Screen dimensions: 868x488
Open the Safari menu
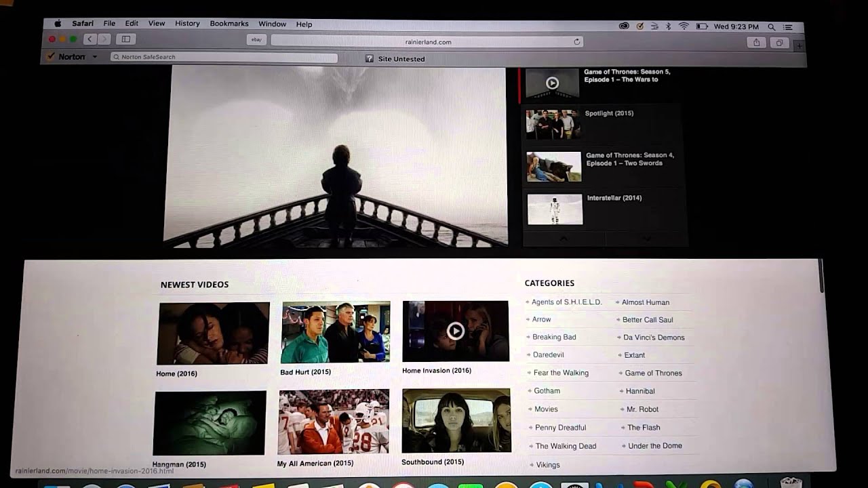(x=83, y=24)
